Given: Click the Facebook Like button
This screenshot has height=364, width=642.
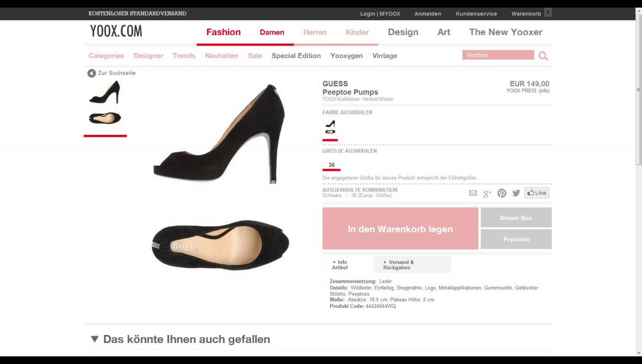Looking at the screenshot, I should pyautogui.click(x=537, y=193).
